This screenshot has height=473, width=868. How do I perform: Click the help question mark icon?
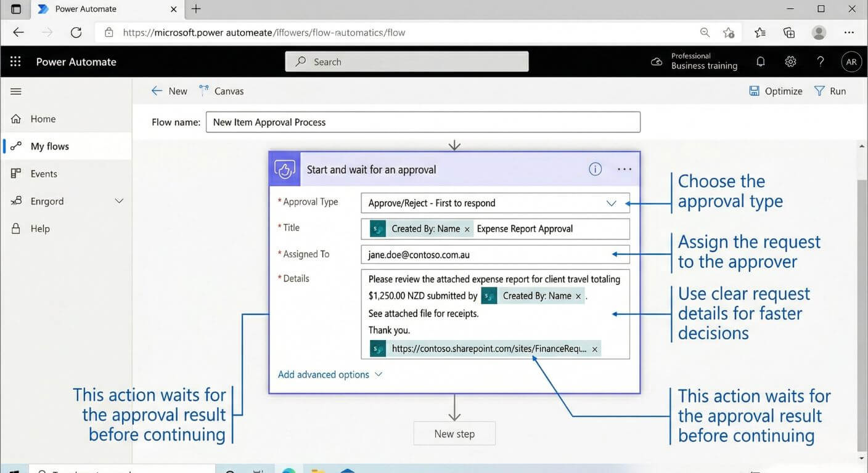tap(820, 62)
